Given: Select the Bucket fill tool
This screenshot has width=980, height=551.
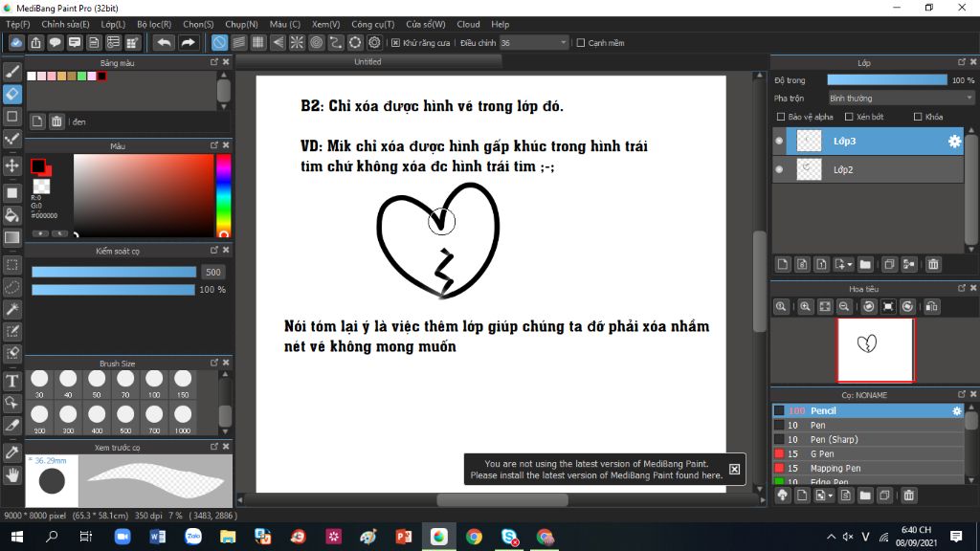Looking at the screenshot, I should [12, 215].
